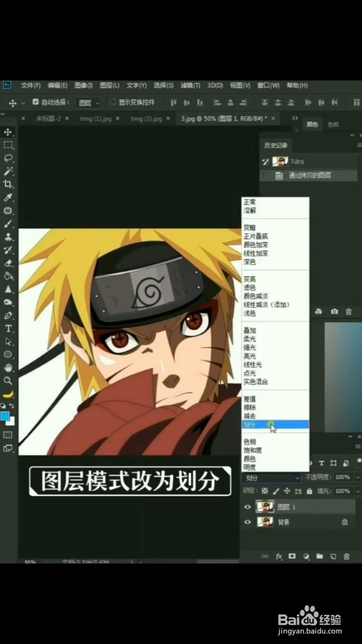This screenshot has width=362, height=644.
Task: Select the Hand tool
Action: (x=8, y=368)
